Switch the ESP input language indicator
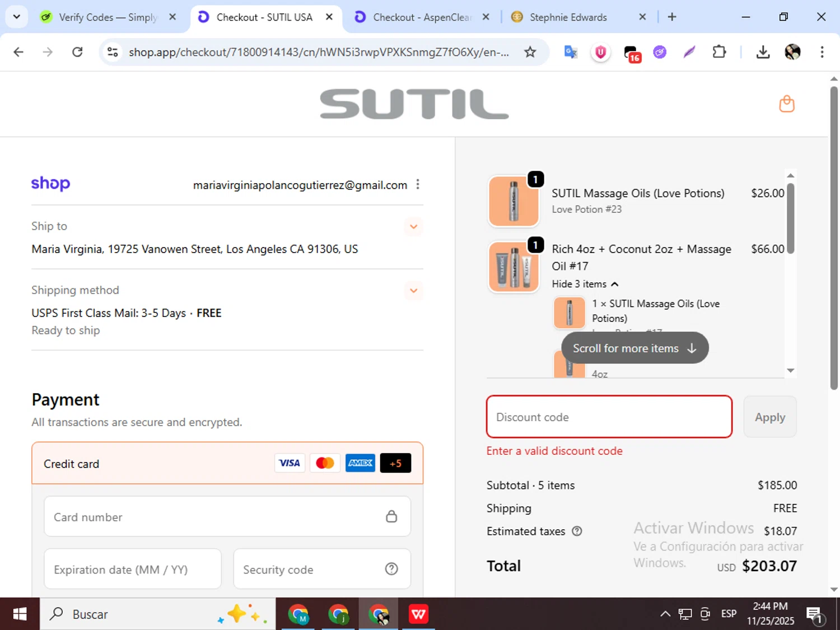The width and height of the screenshot is (840, 630). 729,614
